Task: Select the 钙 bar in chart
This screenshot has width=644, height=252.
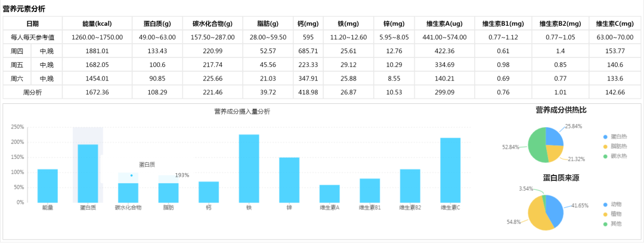Action: pos(209,192)
